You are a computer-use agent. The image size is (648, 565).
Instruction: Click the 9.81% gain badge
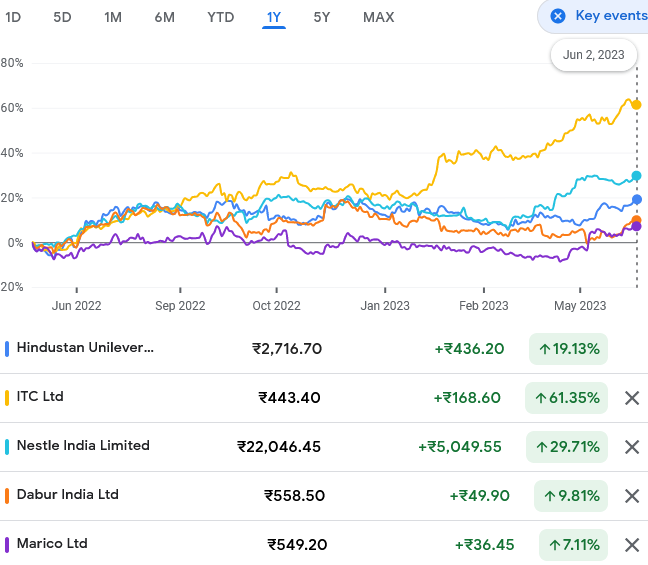pos(571,496)
